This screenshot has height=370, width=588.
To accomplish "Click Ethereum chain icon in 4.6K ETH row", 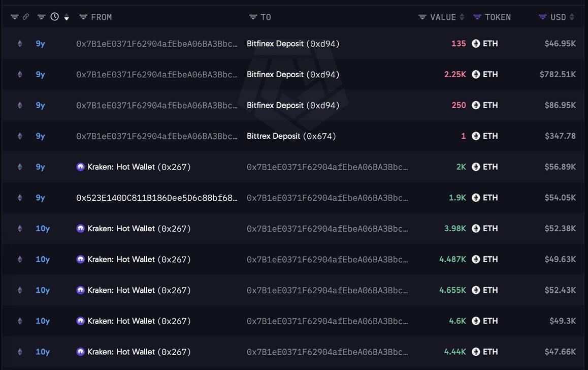I will 20,321.
